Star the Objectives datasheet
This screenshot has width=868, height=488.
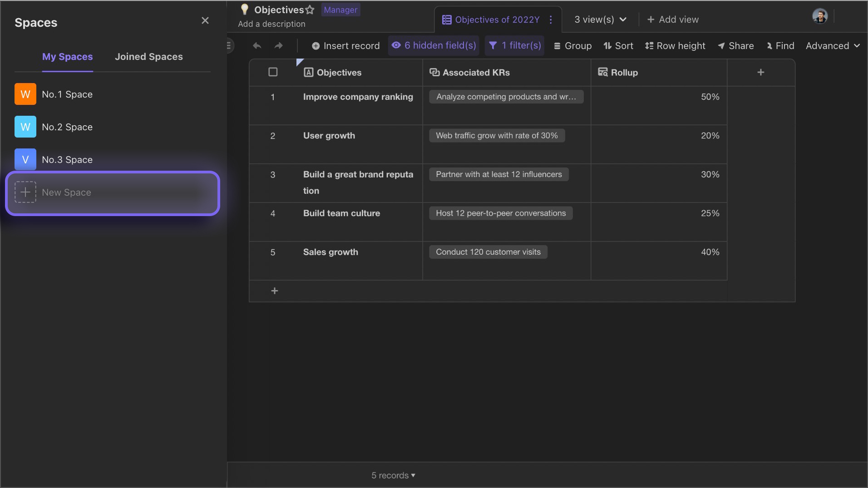(310, 10)
